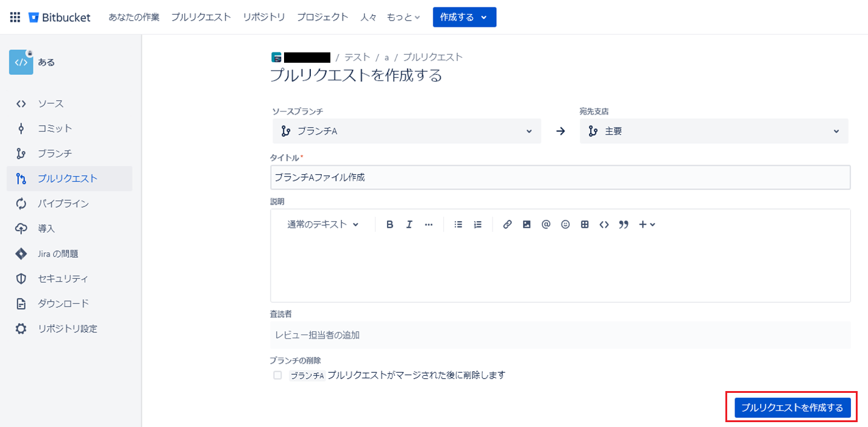Open the emoji picker
Viewport: 868px width, 427px height.
pyautogui.click(x=566, y=224)
